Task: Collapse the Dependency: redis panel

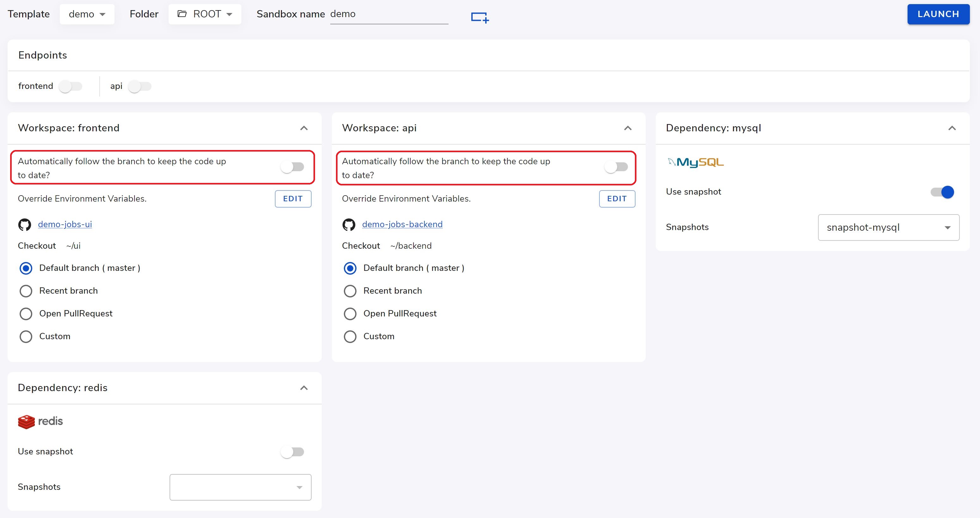Action: tap(304, 388)
